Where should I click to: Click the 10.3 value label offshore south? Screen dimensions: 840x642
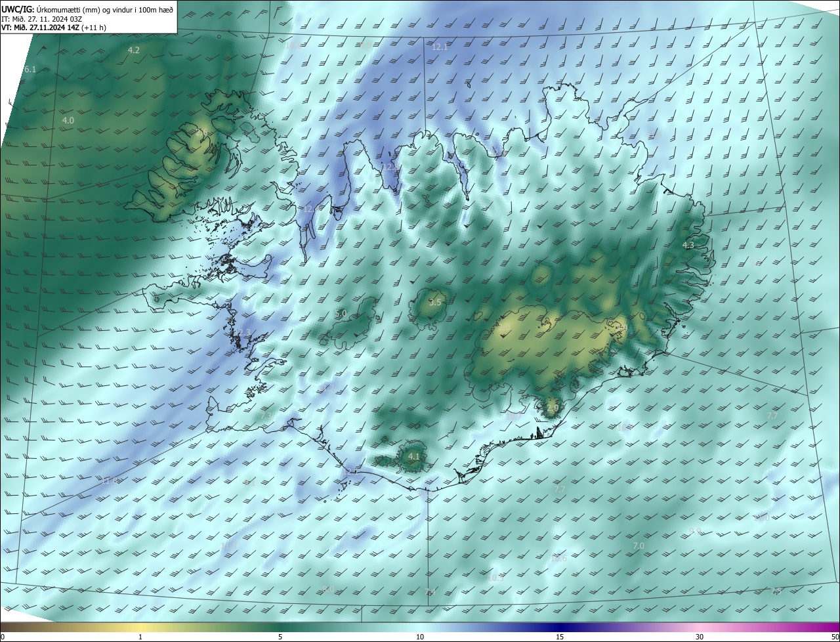tap(495, 578)
